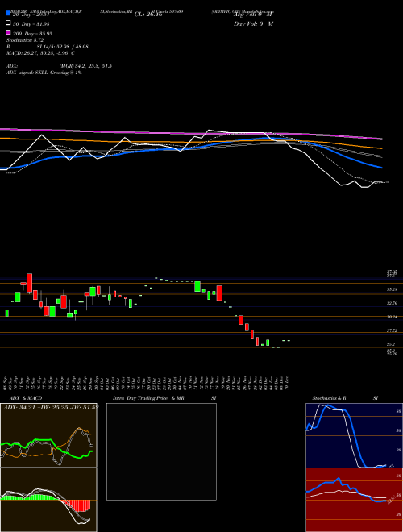The image size is (403, 532).
Task: Click the magenta 200 Day legend swatch
Action: pyautogui.click(x=8, y=33)
